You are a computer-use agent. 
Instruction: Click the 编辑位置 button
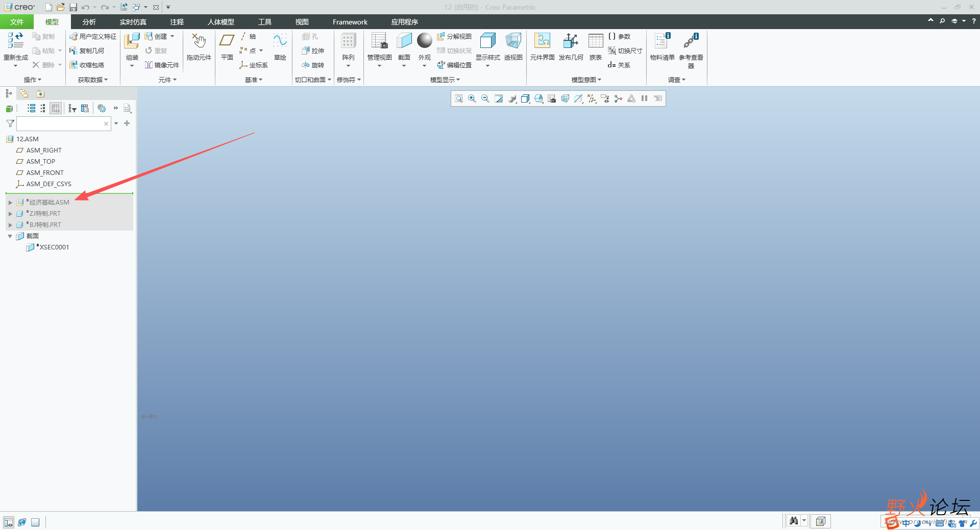(x=454, y=65)
